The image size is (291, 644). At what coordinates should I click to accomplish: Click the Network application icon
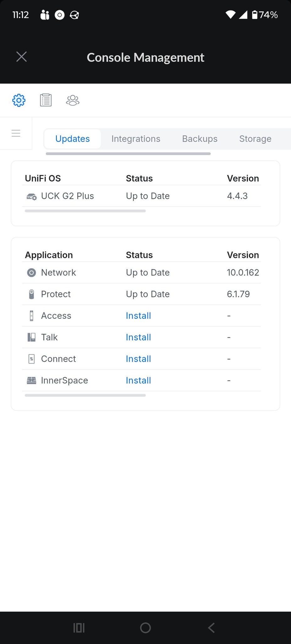31,272
